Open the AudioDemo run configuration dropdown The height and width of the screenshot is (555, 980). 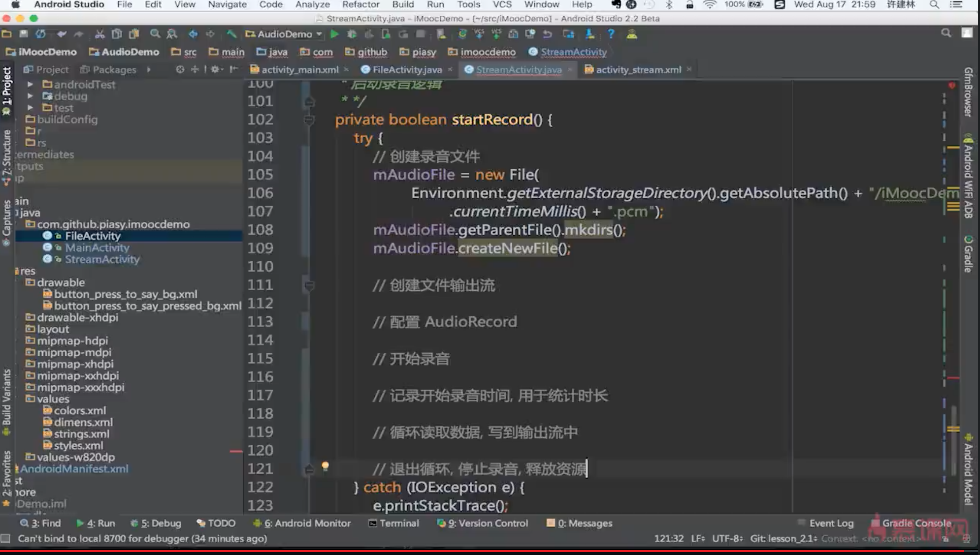pos(284,34)
